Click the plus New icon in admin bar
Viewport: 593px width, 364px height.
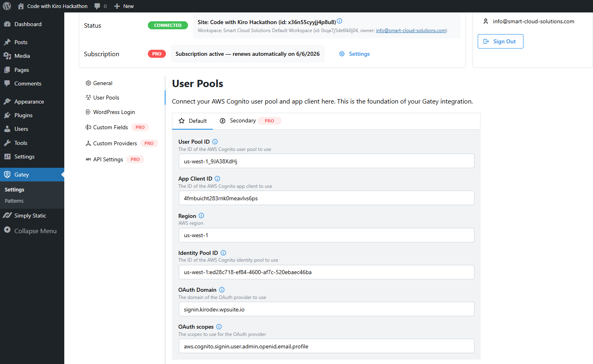point(117,6)
